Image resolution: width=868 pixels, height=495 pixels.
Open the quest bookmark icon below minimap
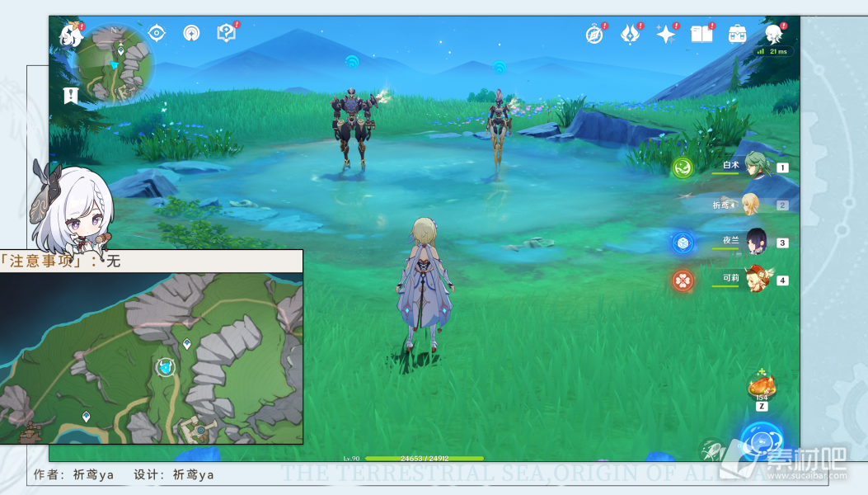pyautogui.click(x=71, y=96)
